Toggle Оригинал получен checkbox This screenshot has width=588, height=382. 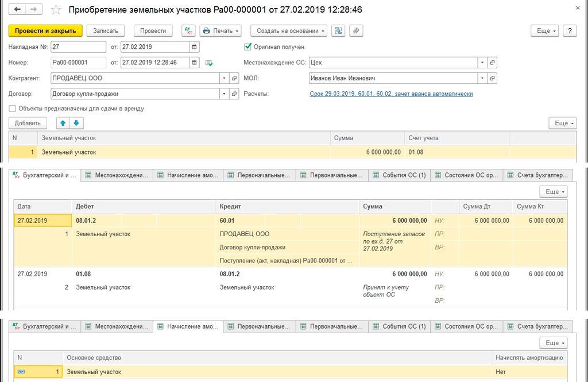click(x=247, y=47)
